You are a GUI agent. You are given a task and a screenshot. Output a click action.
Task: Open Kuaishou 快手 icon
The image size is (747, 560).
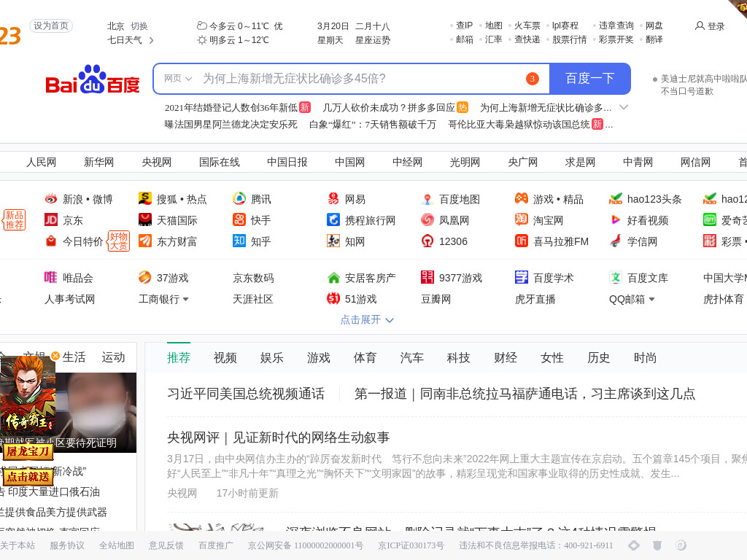click(239, 219)
